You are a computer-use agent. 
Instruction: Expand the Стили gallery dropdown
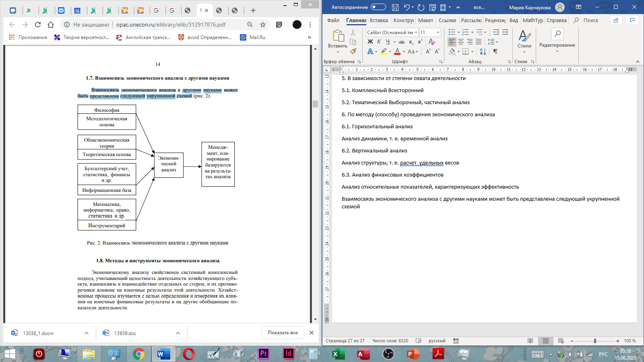point(524,52)
